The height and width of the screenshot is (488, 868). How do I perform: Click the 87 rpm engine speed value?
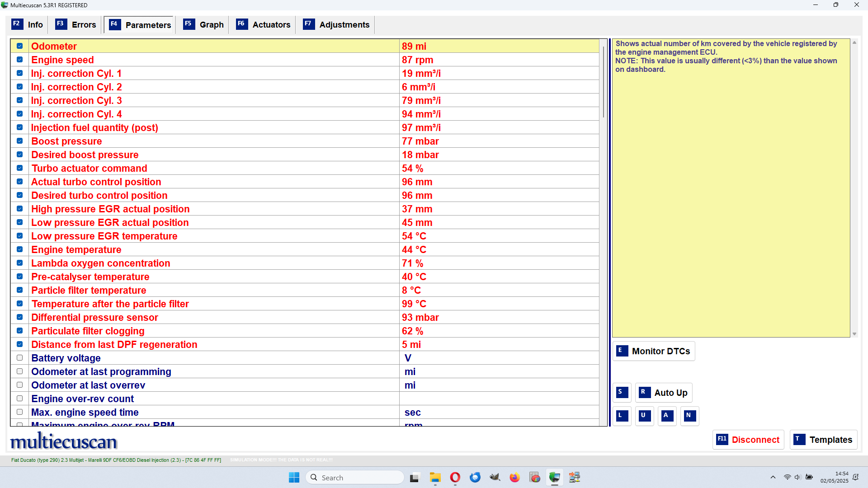coord(417,60)
